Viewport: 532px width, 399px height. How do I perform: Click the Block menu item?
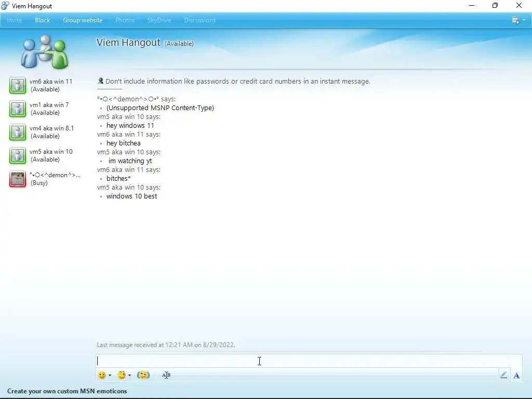pos(43,20)
